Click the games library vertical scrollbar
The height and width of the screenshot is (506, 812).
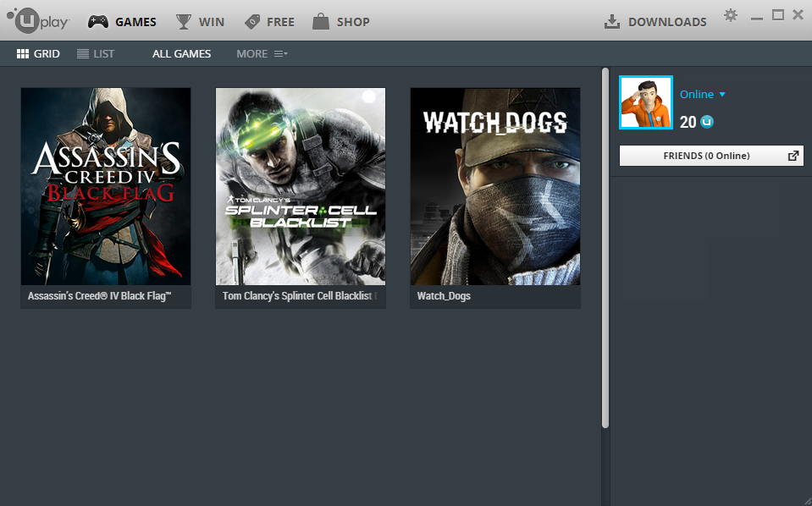pyautogui.click(x=605, y=248)
